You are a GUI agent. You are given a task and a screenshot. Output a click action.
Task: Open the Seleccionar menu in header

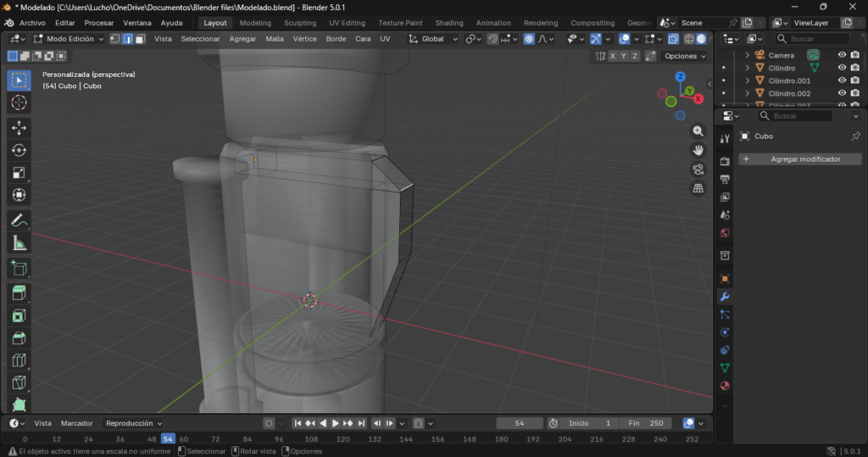(x=200, y=39)
